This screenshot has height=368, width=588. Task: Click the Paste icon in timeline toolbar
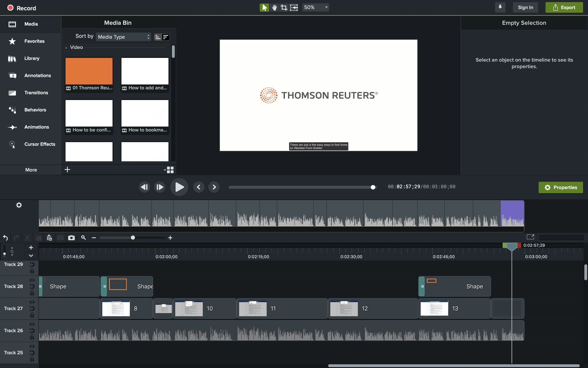tap(49, 238)
